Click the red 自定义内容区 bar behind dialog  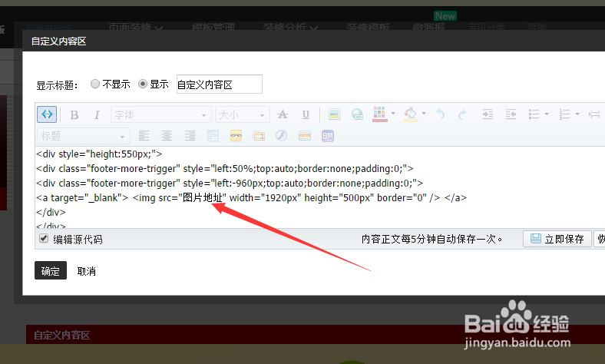pyautogui.click(x=316, y=334)
